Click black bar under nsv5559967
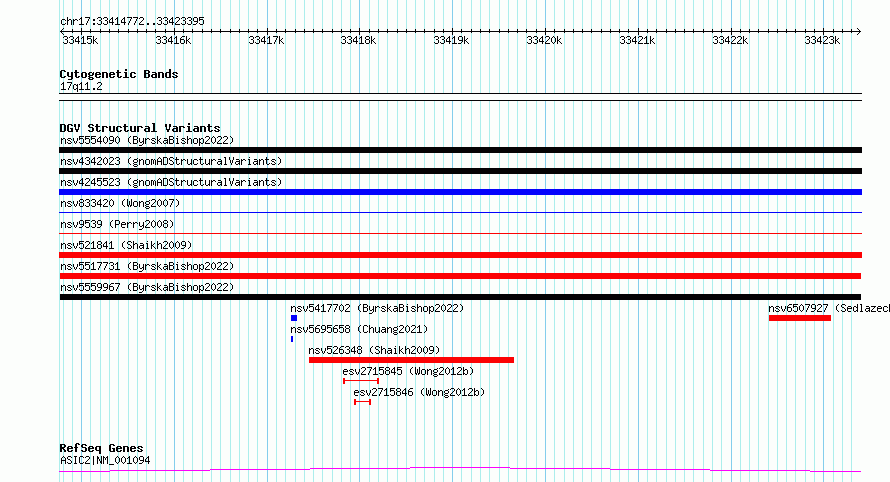This screenshot has width=890, height=482. [x=460, y=297]
